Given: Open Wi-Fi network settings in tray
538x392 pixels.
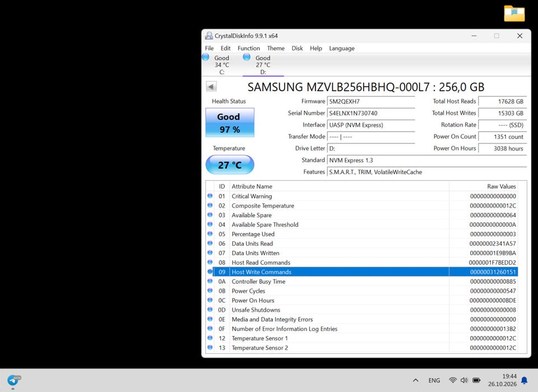Looking at the screenshot, I should 453,380.
